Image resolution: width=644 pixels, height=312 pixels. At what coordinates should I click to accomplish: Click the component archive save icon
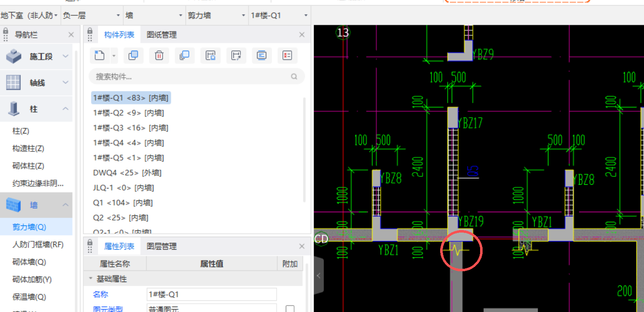point(211,55)
